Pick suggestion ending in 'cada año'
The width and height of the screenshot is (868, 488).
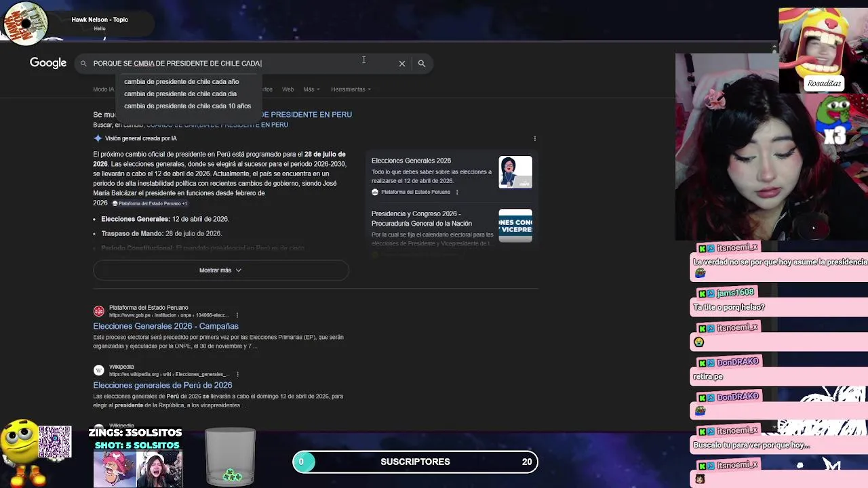[181, 81]
